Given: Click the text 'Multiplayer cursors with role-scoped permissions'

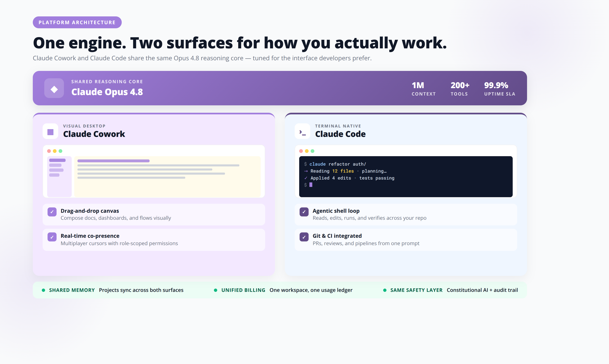Looking at the screenshot, I should (x=119, y=243).
